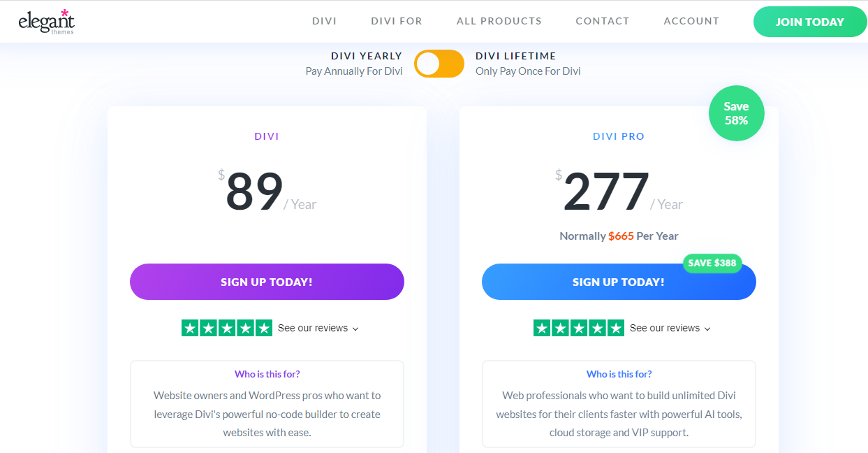This screenshot has height=453, width=868.
Task: Open the ALL PRODUCTS menu
Action: coord(499,21)
